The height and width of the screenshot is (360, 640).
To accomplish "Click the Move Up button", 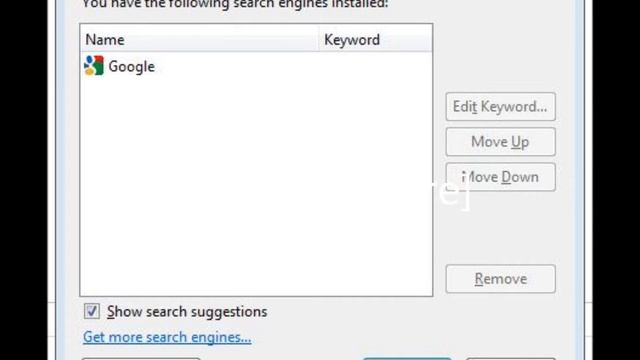I will point(500,142).
